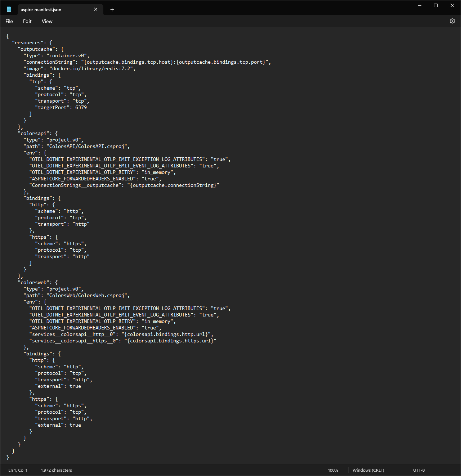Viewport: 461px width, 476px height.
Task: Open the File menu
Action: click(x=9, y=21)
